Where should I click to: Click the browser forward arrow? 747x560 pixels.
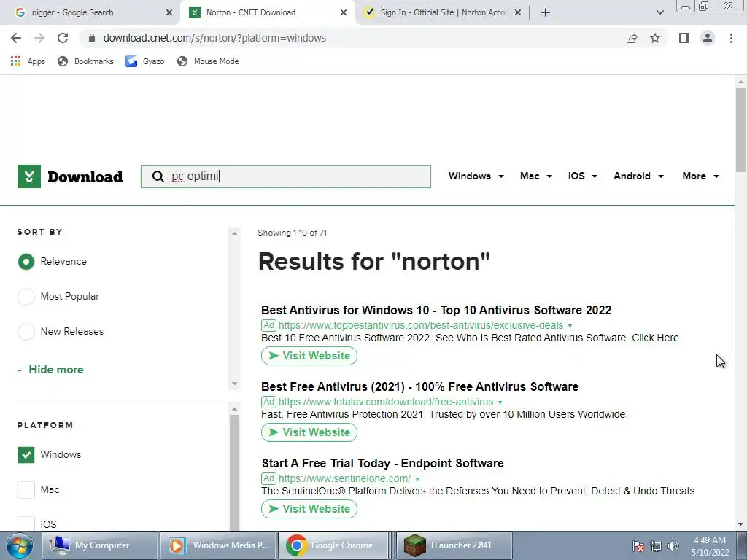[x=39, y=38]
